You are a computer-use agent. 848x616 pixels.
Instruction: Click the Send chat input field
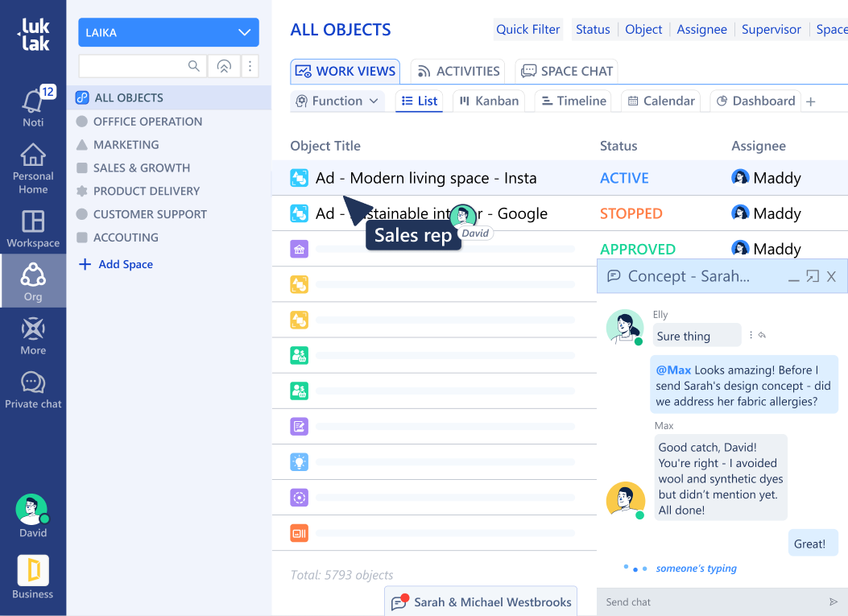pyautogui.click(x=709, y=602)
